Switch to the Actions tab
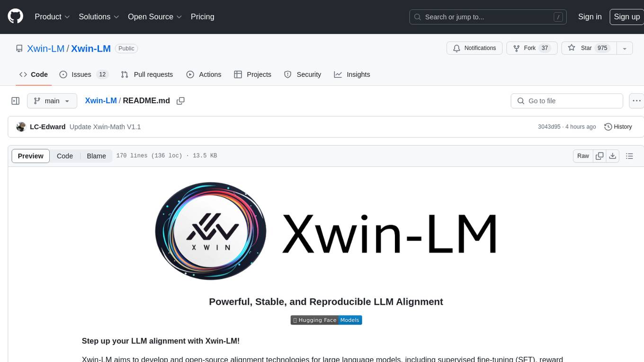The image size is (644, 362). (204, 74)
